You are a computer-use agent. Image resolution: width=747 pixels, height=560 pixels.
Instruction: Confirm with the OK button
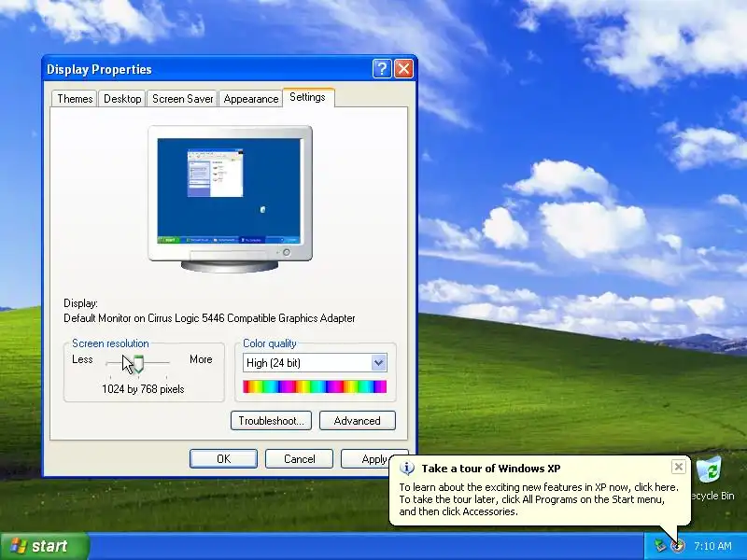pyautogui.click(x=223, y=458)
